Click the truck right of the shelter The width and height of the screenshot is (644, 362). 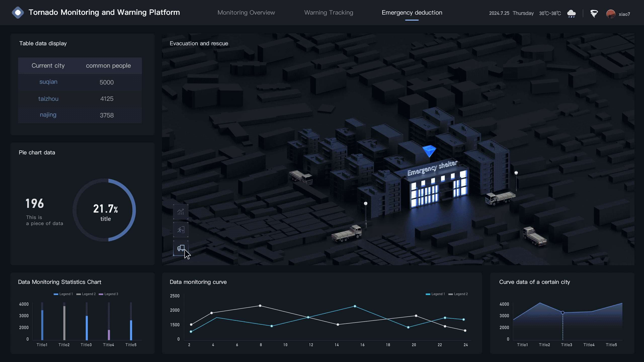pyautogui.click(x=500, y=198)
